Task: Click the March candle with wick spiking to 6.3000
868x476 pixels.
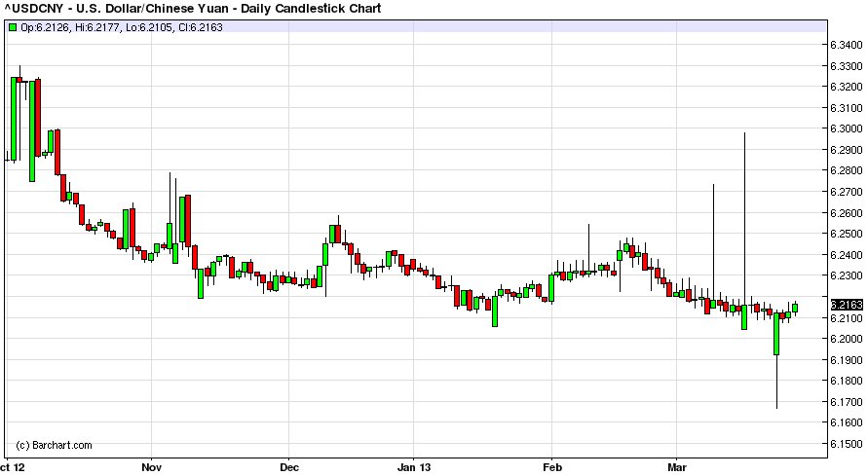Action: click(744, 316)
